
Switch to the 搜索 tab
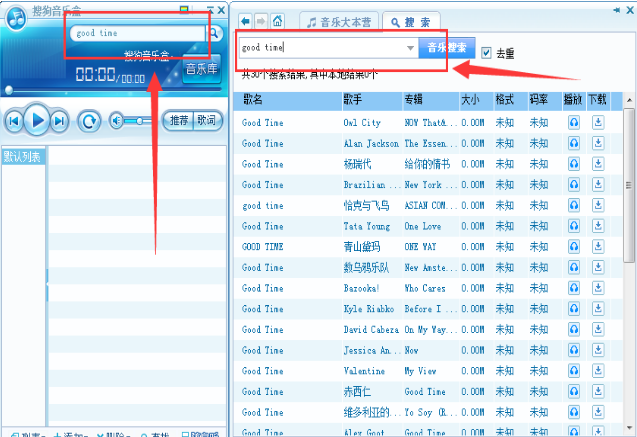pyautogui.click(x=411, y=22)
